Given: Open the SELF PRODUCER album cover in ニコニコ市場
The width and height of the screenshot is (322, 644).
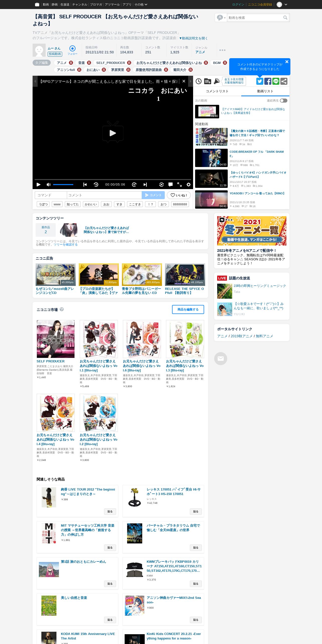Looking at the screenshot, I should [56, 339].
